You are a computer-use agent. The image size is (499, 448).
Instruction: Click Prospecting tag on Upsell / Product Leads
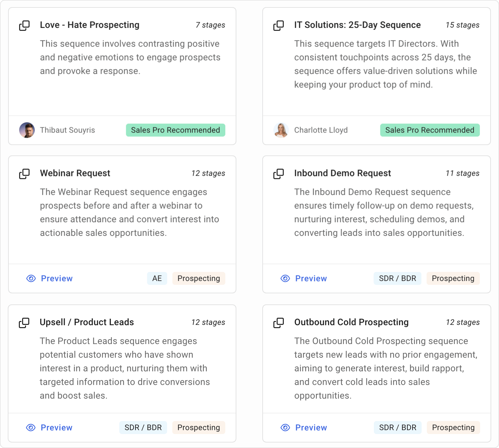[199, 428]
